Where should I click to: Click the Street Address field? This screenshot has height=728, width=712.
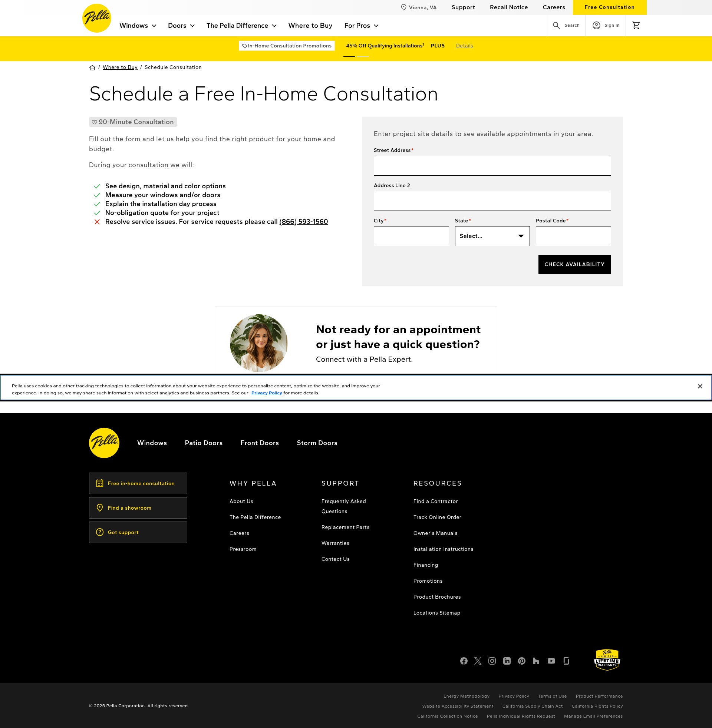[x=492, y=166]
